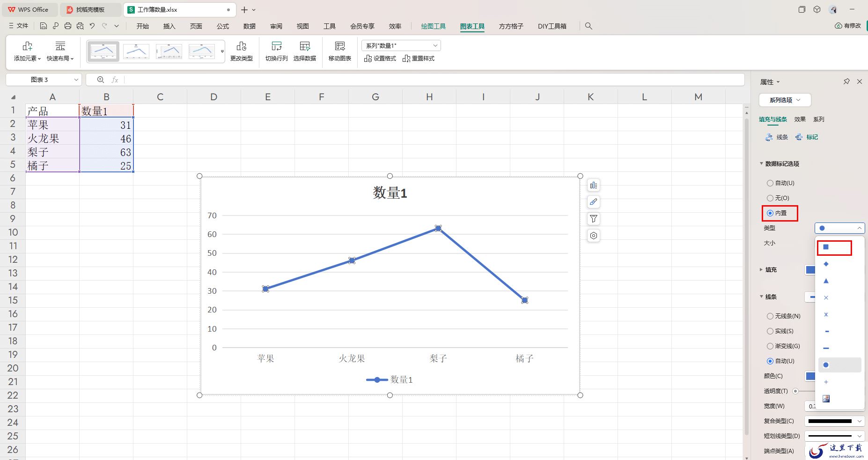The height and width of the screenshot is (460, 868).
Task: Open the 公式 ribbon tab
Action: pyautogui.click(x=223, y=26)
